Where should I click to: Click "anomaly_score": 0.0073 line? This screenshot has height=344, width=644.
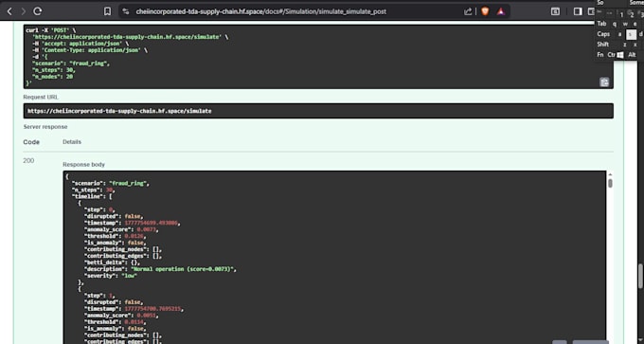click(x=121, y=229)
